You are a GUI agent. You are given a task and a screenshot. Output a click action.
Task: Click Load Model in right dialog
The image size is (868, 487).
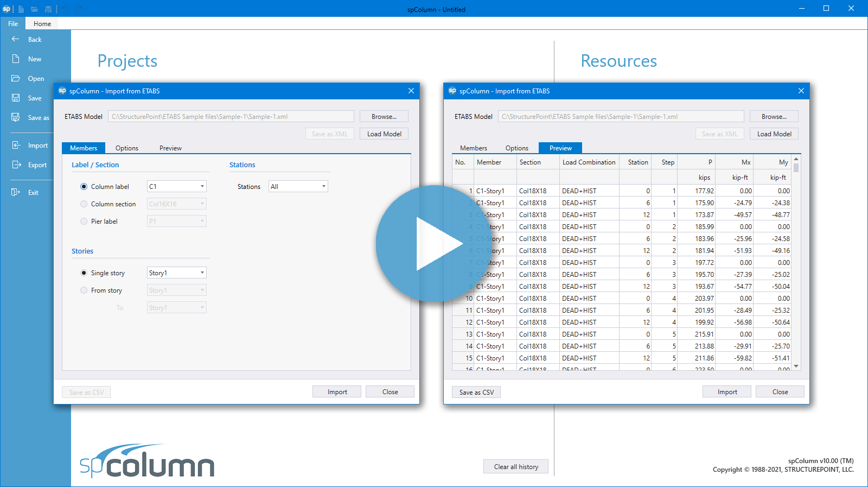pos(774,134)
